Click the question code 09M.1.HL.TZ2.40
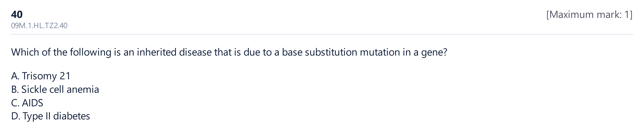 pos(39,26)
